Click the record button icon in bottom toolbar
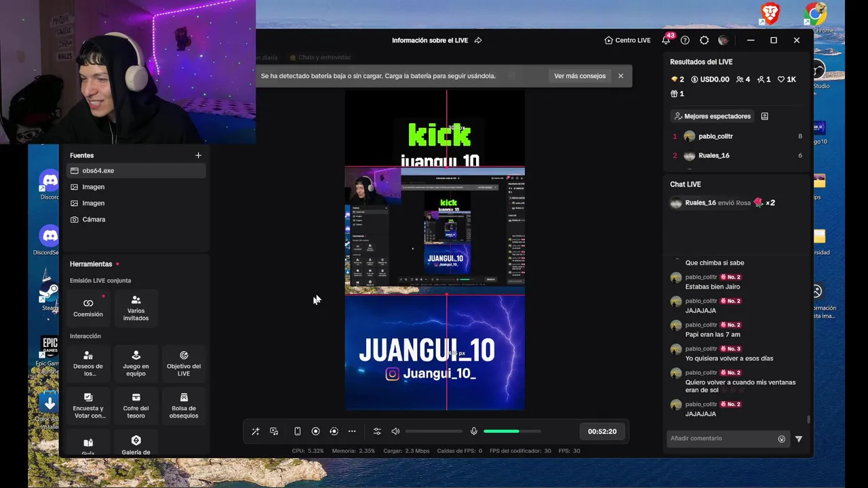 (x=315, y=432)
